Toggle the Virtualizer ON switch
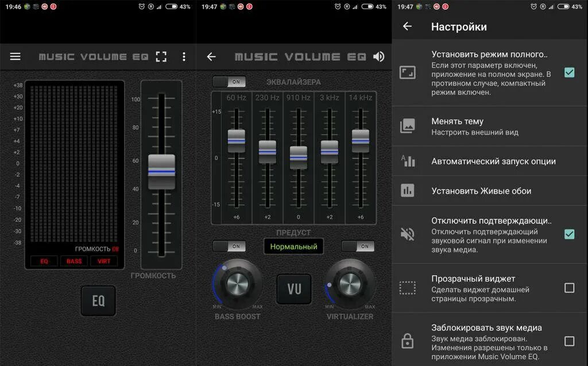The width and height of the screenshot is (588, 366). [358, 246]
